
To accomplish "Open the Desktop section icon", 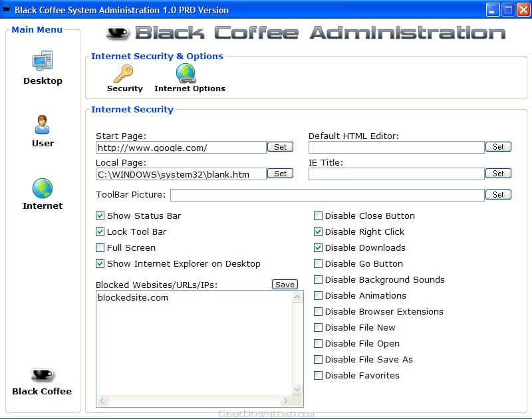I will point(43,61).
